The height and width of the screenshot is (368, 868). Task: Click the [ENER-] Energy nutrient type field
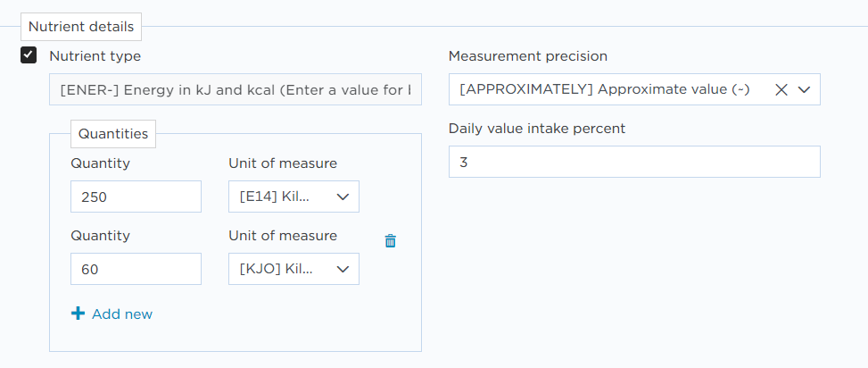pos(236,89)
